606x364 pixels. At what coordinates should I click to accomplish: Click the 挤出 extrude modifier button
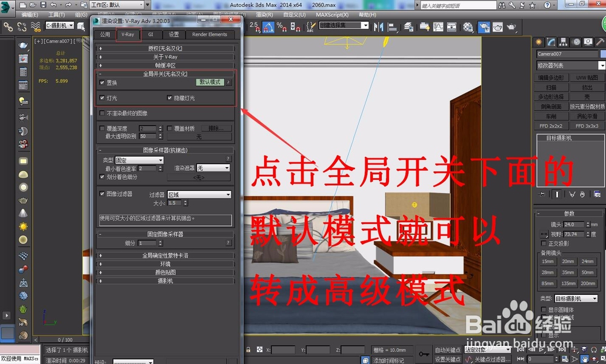(x=587, y=87)
